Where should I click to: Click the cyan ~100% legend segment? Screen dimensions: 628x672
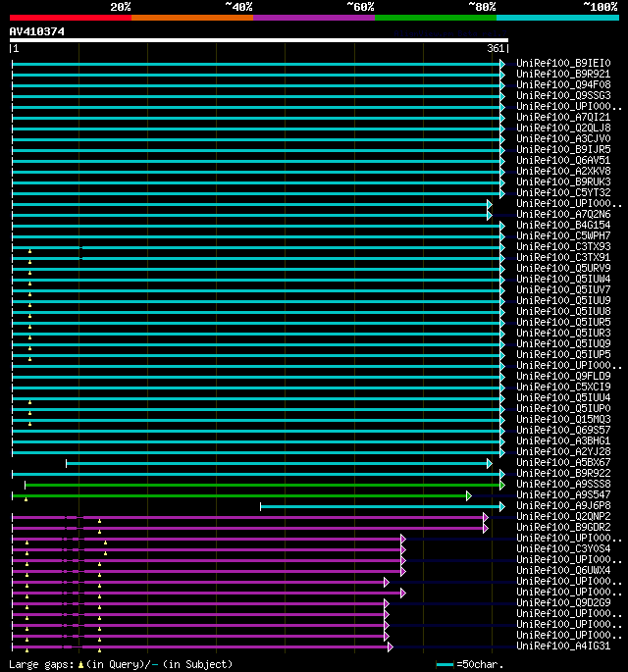point(558,18)
